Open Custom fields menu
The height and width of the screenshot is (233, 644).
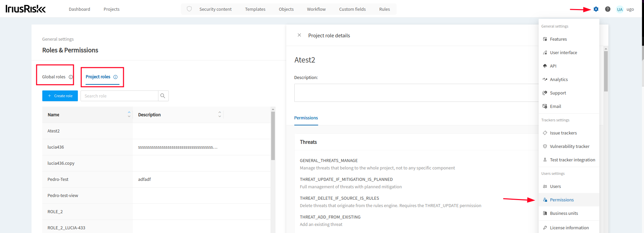(352, 9)
